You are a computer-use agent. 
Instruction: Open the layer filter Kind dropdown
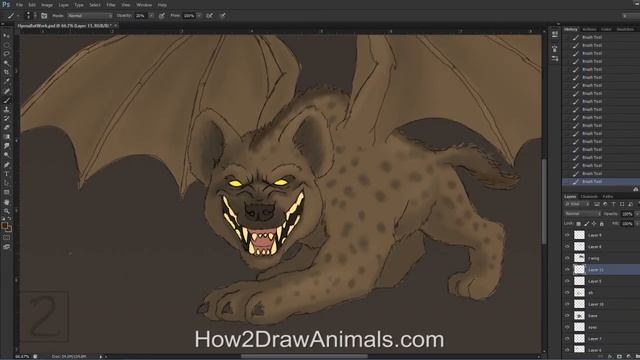coord(577,204)
